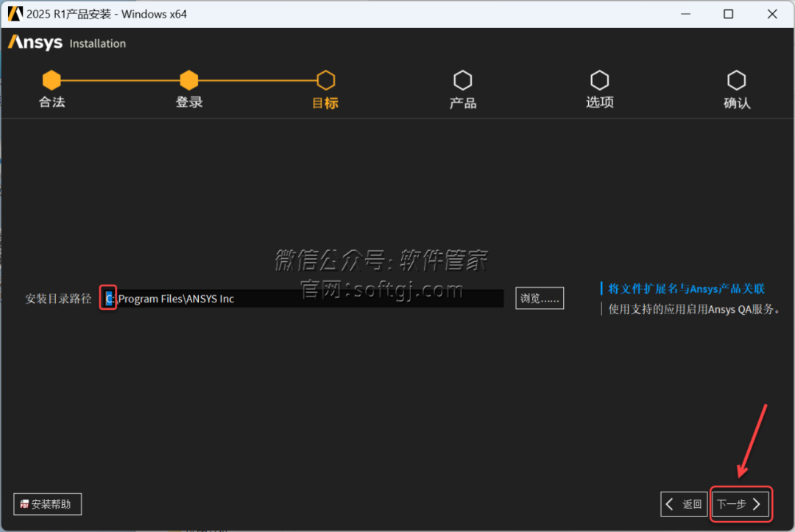Maximize the installer window
Image resolution: width=795 pixels, height=532 pixels.
[x=728, y=14]
